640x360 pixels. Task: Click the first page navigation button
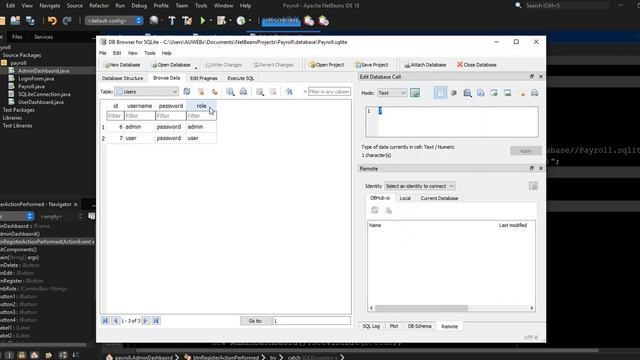pyautogui.click(x=105, y=321)
